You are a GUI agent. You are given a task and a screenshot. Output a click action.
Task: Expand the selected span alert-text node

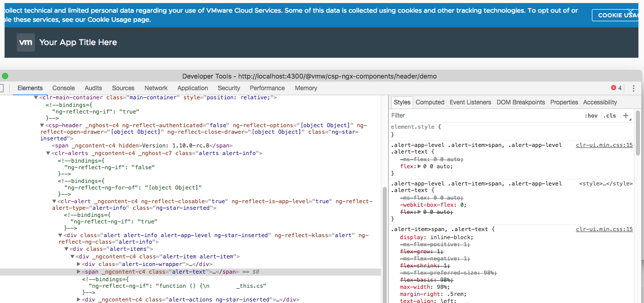pyautogui.click(x=78, y=272)
